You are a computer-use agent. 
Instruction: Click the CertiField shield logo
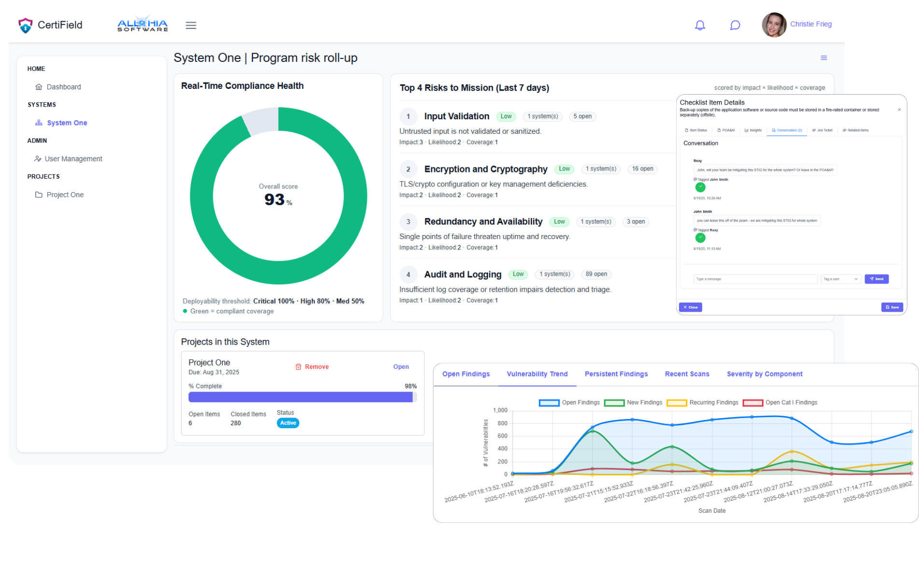(x=25, y=25)
